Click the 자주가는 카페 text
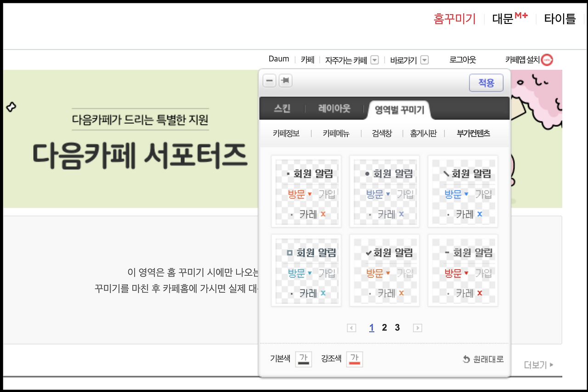The width and height of the screenshot is (588, 392). 346,60
